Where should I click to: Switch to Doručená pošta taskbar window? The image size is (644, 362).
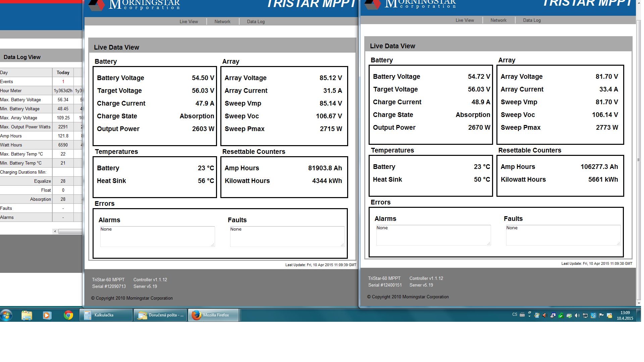pyautogui.click(x=160, y=315)
